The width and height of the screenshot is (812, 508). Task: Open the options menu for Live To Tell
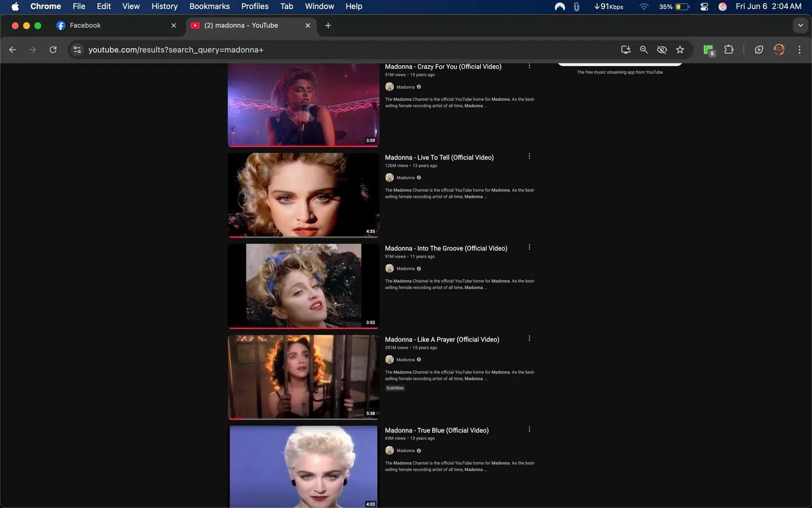(x=529, y=156)
